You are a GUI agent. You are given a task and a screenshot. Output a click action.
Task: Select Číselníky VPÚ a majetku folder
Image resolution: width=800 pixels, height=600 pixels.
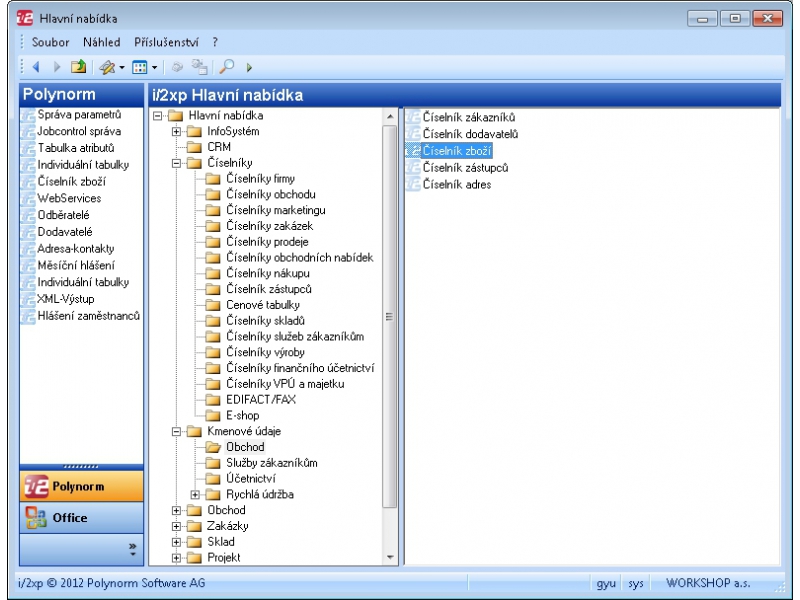point(285,384)
